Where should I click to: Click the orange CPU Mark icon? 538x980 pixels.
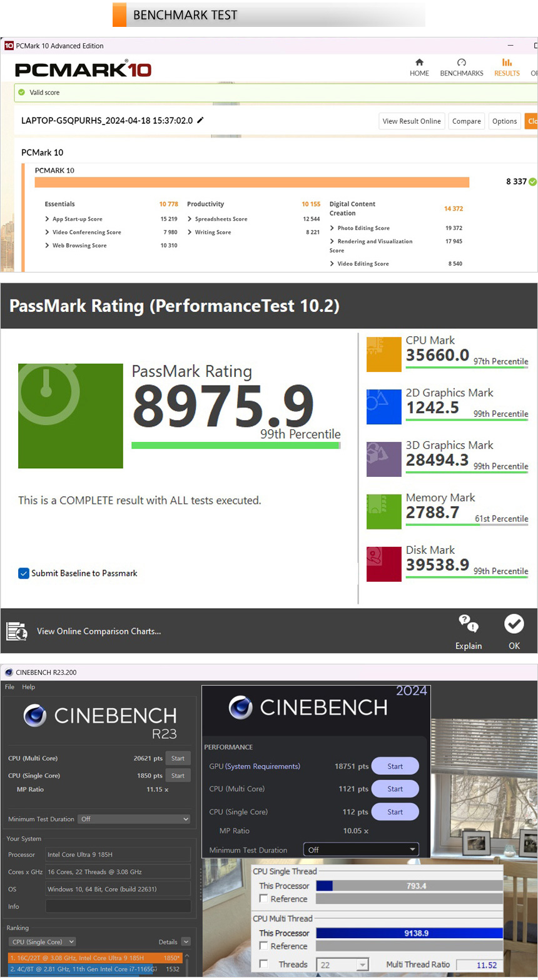[384, 354]
